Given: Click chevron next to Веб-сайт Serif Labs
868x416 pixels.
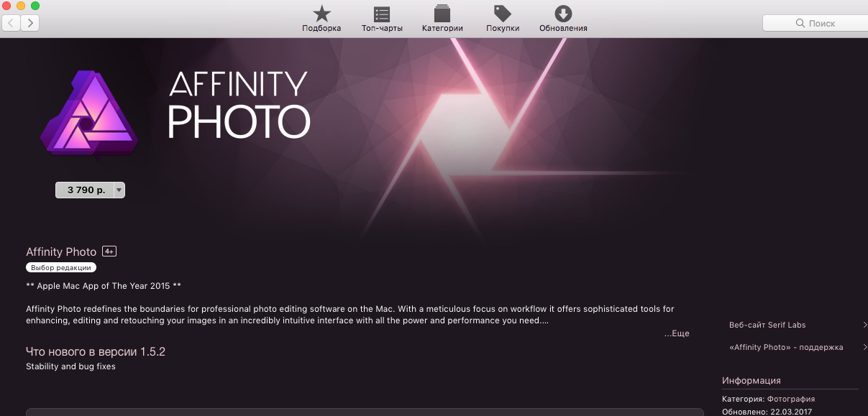Looking at the screenshot, I should tap(864, 325).
